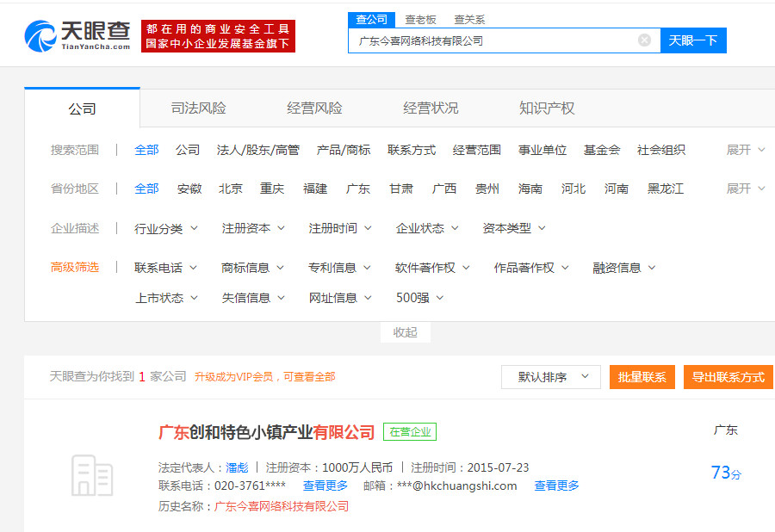Switch to the 查关系 search tab
775x532 pixels.
469,19
